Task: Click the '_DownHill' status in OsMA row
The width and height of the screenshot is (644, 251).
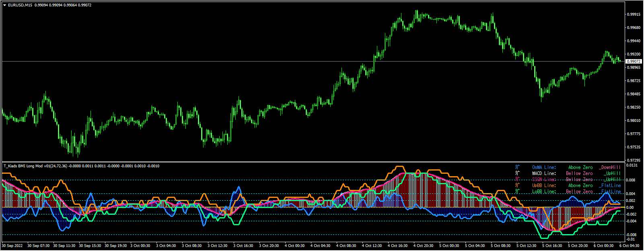Action: (x=610, y=167)
